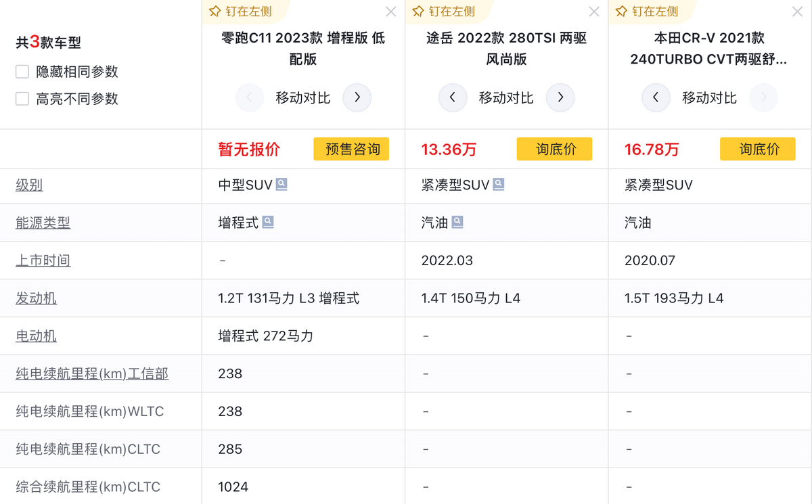Image resolution: width=812 pixels, height=504 pixels.
Task: Pin 途岳 column to the left
Action: [443, 12]
